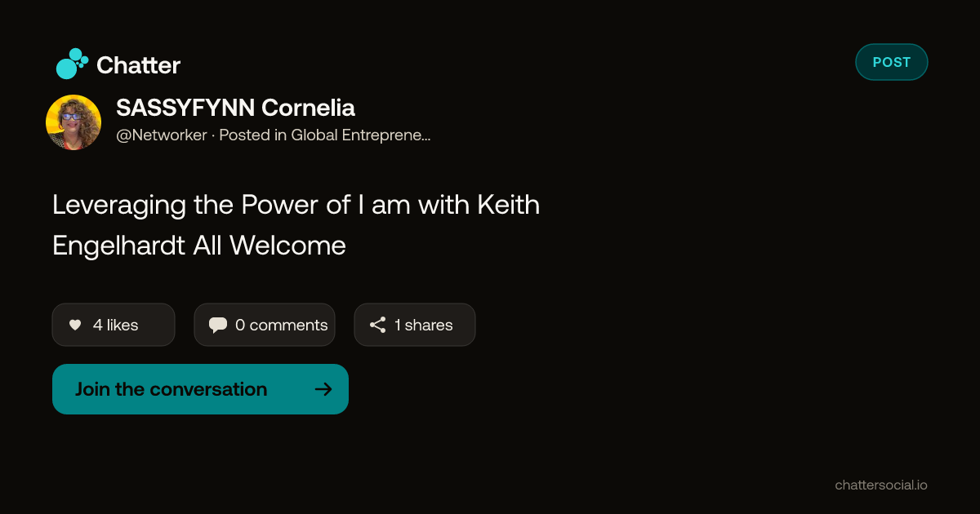This screenshot has height=514, width=980.
Task: Open comments via the speech bubble icon
Action: (x=218, y=325)
